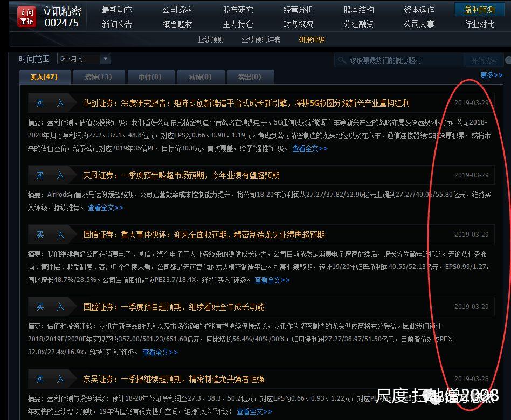This screenshot has width=511, height=420.
Task: Open the 华创证券 深度研究报告 title
Action: 246,103
